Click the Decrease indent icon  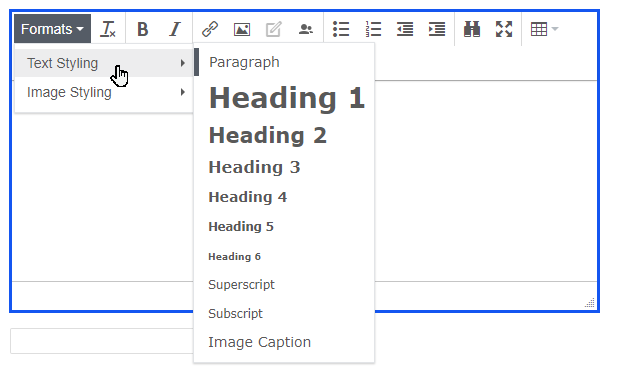(x=405, y=29)
